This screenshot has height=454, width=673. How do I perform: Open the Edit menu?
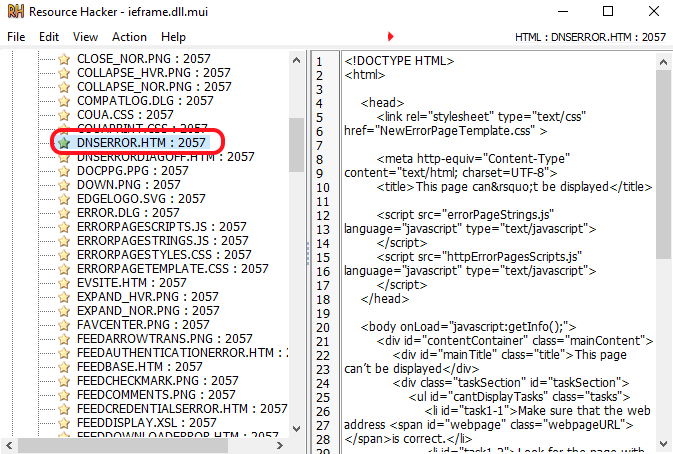coord(49,36)
